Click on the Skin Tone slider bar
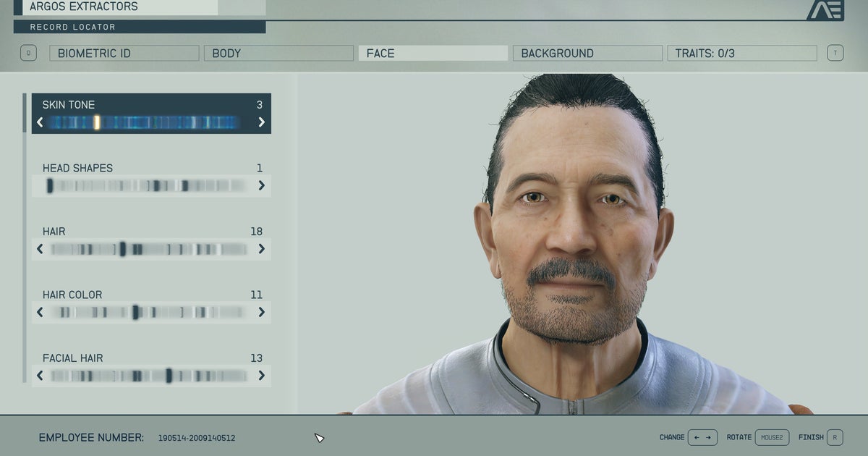Screen dimensions: 868x456 (145, 122)
